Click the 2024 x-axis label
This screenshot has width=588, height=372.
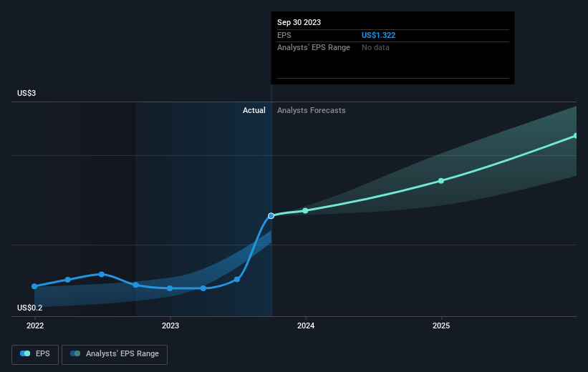306,325
